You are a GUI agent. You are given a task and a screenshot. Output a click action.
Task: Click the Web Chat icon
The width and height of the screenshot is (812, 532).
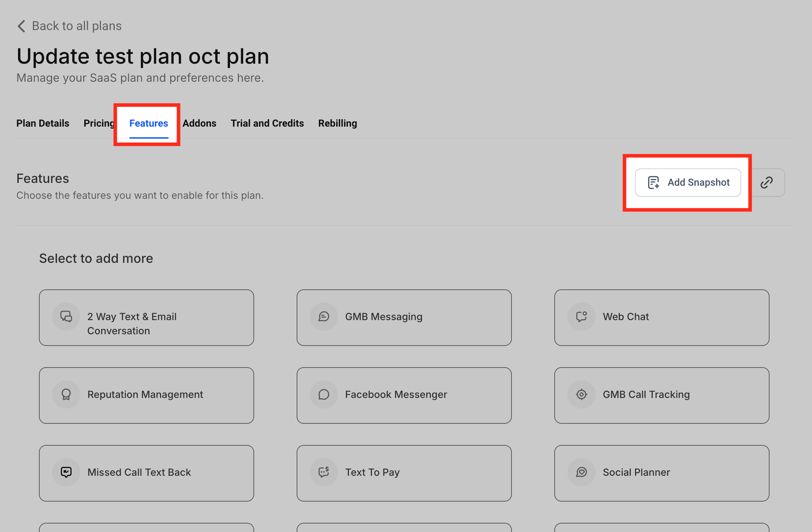[582, 317]
